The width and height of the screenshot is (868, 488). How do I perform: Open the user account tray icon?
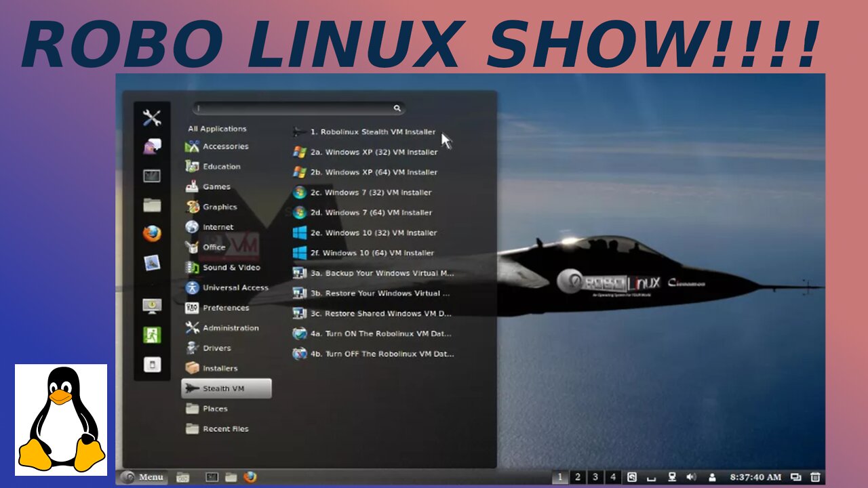pos(712,477)
